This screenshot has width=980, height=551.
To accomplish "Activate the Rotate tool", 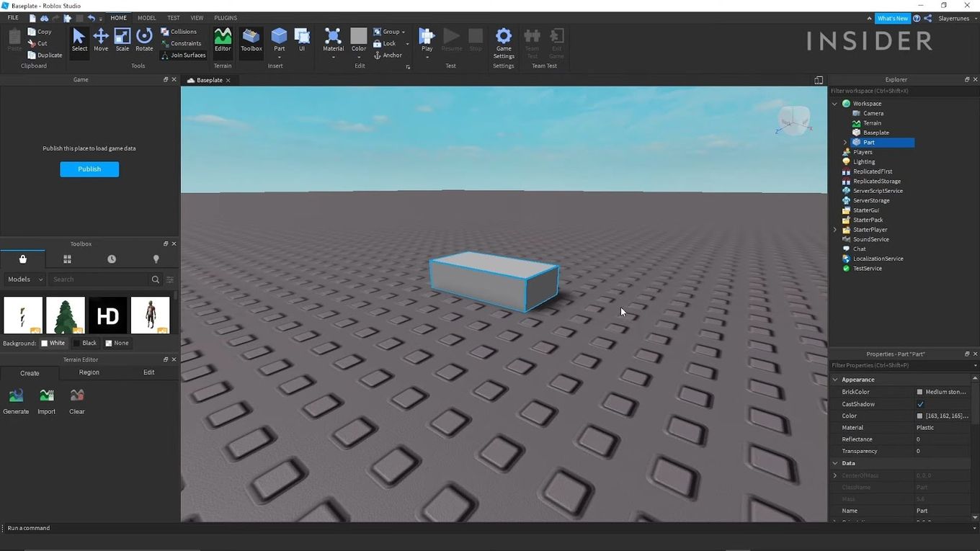I will 144,40.
